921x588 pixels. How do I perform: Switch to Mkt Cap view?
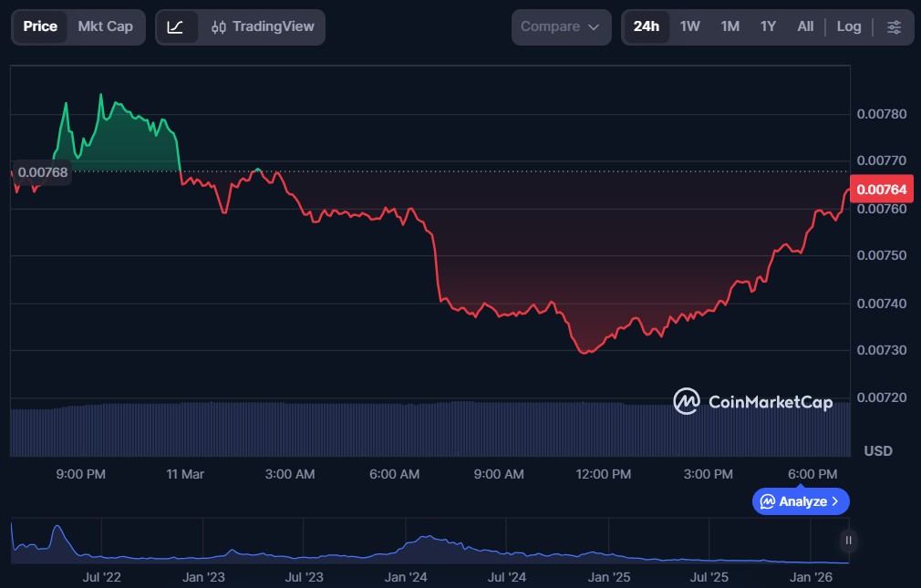click(x=105, y=26)
